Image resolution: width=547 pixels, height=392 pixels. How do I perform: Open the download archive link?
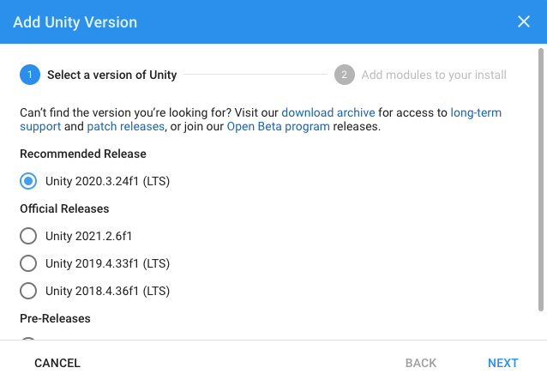(x=328, y=112)
